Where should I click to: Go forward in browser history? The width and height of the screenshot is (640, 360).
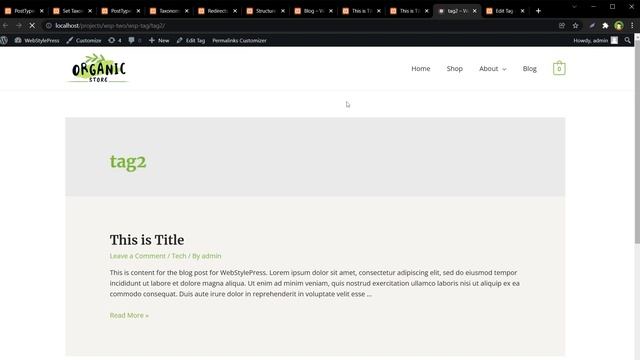[19, 26]
